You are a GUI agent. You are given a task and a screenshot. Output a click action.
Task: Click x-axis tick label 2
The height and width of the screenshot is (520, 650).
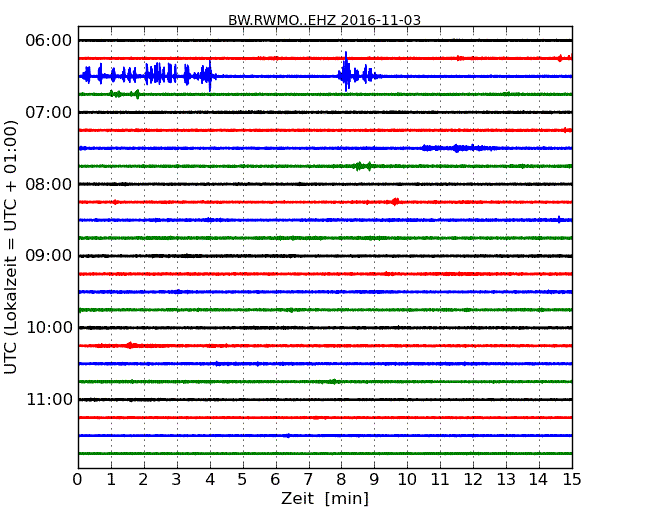click(143, 480)
